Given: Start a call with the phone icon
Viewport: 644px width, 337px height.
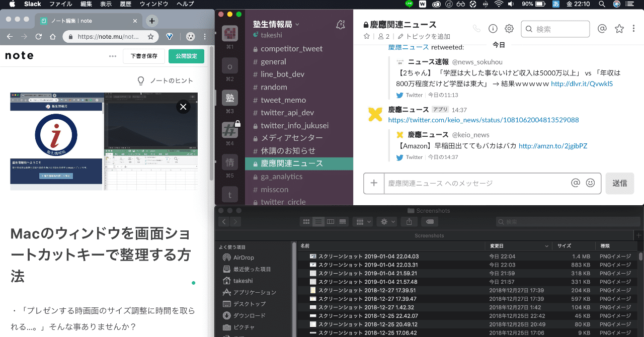Looking at the screenshot, I should (x=476, y=29).
